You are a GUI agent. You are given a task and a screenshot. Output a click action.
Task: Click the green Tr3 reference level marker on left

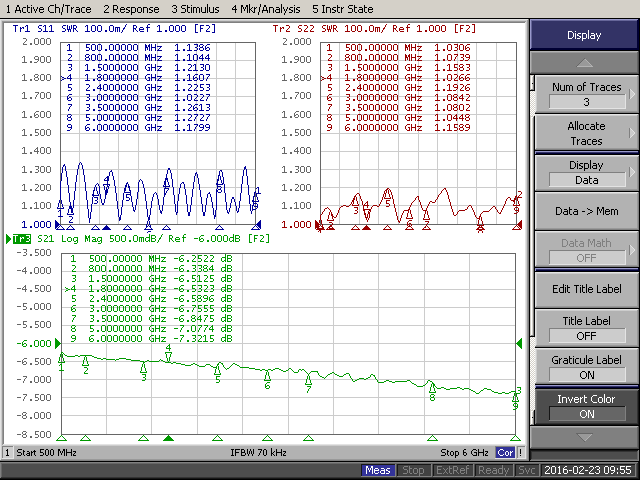pos(58,343)
